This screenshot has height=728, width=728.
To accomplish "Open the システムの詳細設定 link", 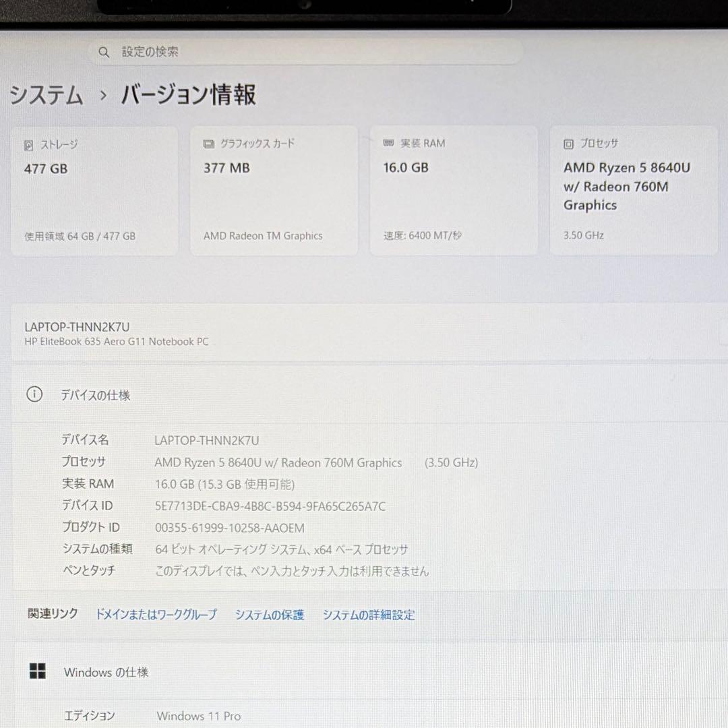I will [368, 615].
